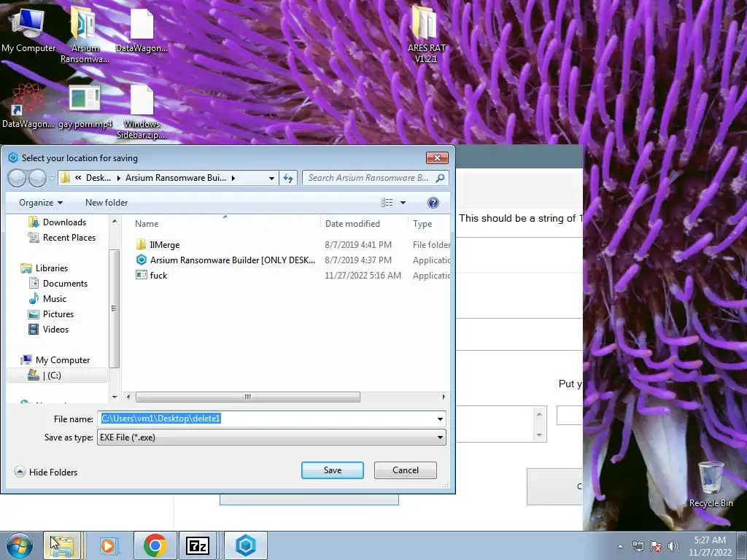Open recent pages dropdown beside nav arrows
The image size is (747, 560).
(52, 179)
